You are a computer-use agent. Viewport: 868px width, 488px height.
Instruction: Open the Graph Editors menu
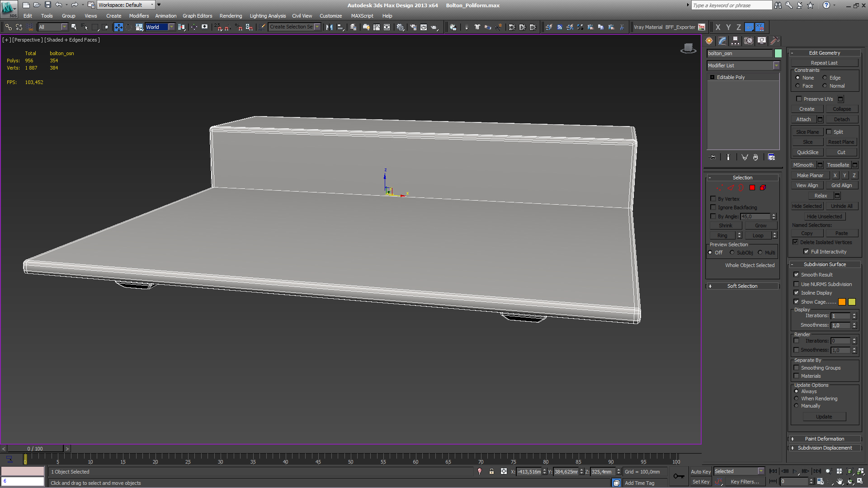click(197, 15)
